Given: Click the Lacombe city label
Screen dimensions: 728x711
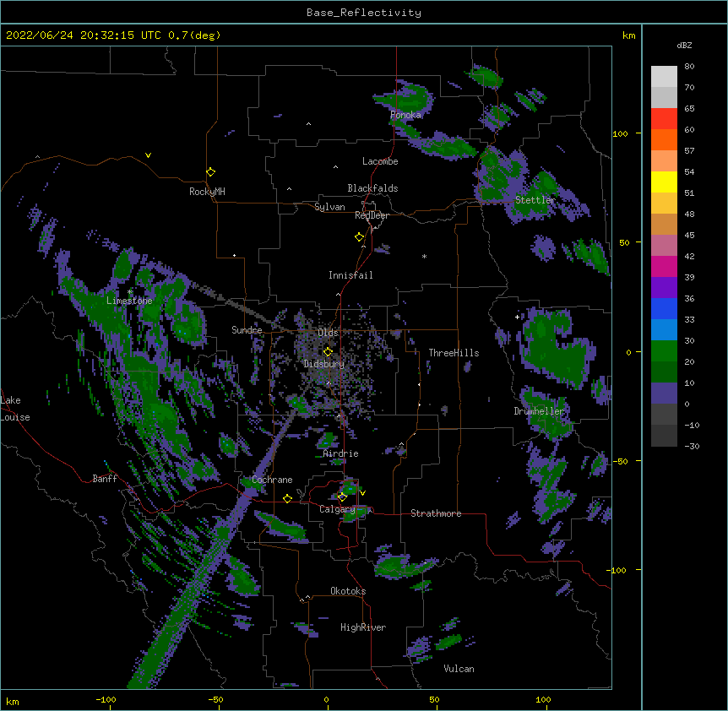Looking at the screenshot, I should coord(380,161).
